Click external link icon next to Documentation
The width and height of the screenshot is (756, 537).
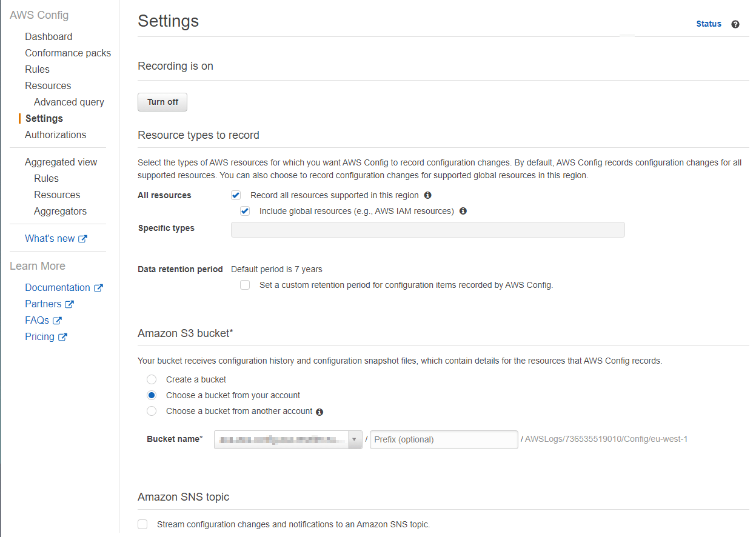(x=98, y=288)
